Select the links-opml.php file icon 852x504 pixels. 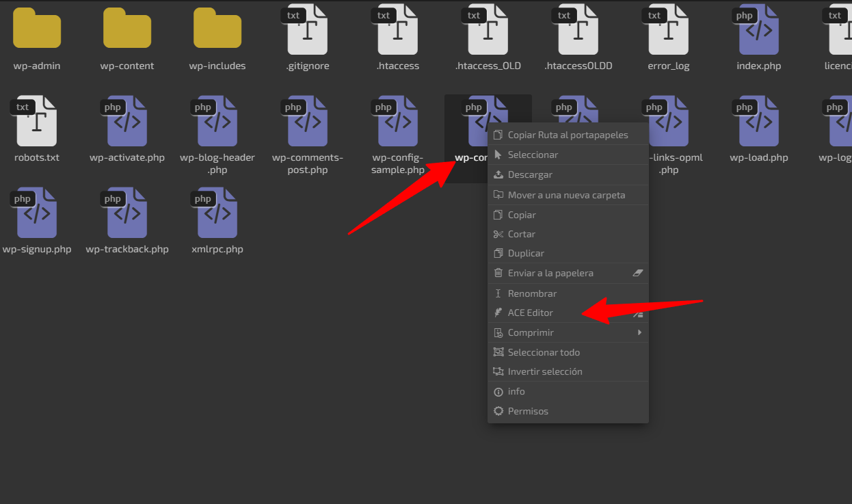pyautogui.click(x=668, y=121)
